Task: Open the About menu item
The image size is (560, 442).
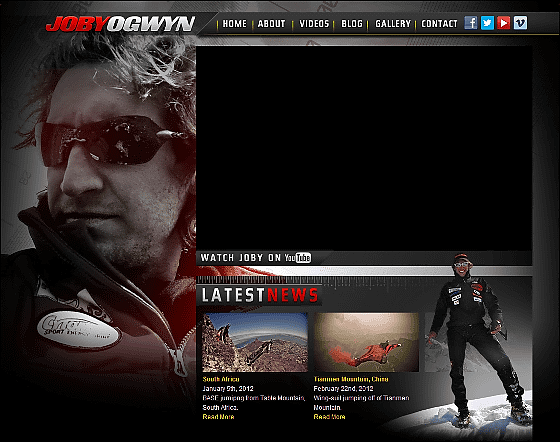Action: coord(271,24)
